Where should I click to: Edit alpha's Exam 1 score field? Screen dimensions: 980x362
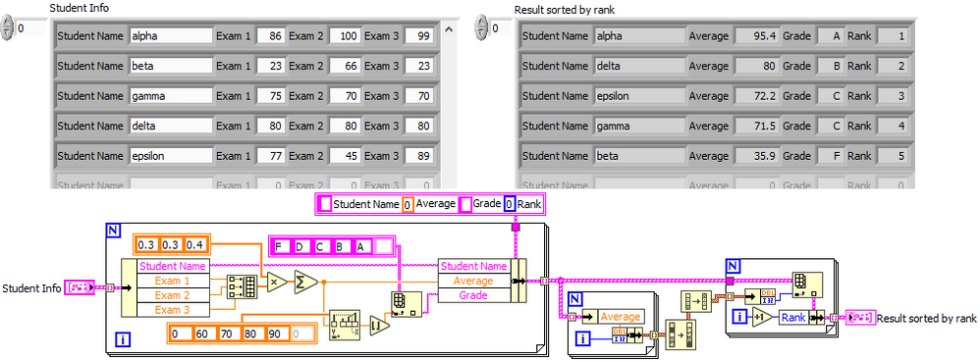click(269, 36)
